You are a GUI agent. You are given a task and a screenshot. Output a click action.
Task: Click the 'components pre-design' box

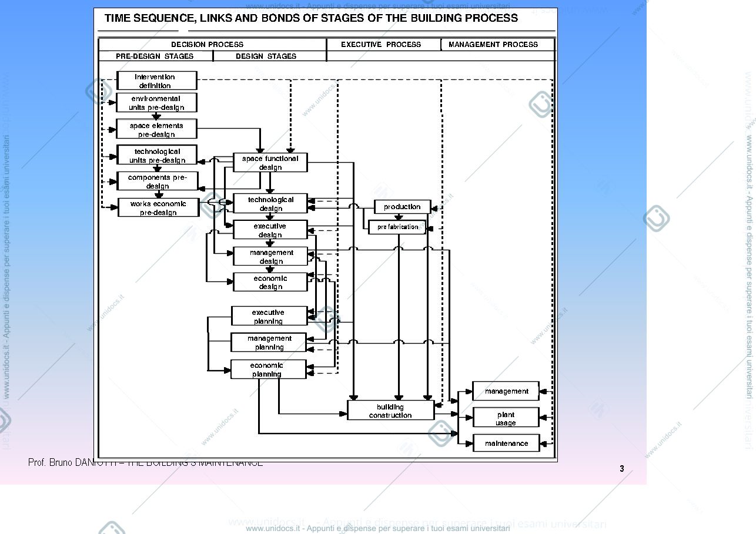158,181
